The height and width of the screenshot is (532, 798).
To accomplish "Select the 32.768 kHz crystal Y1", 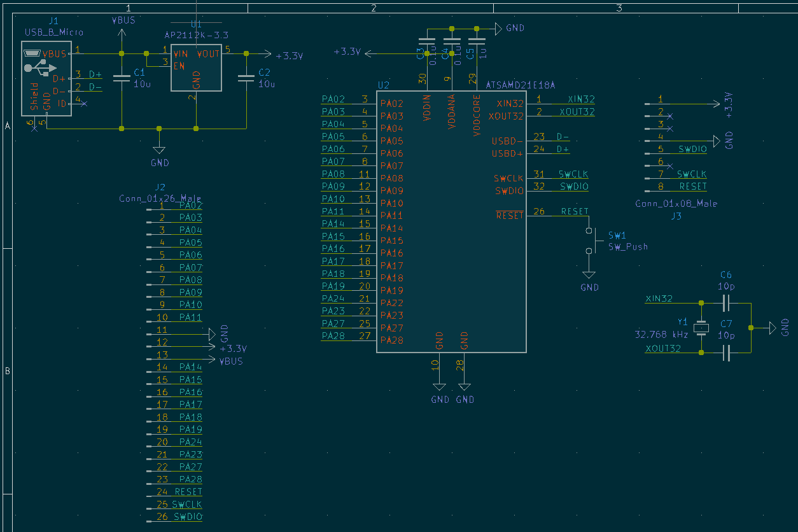I will pos(701,328).
